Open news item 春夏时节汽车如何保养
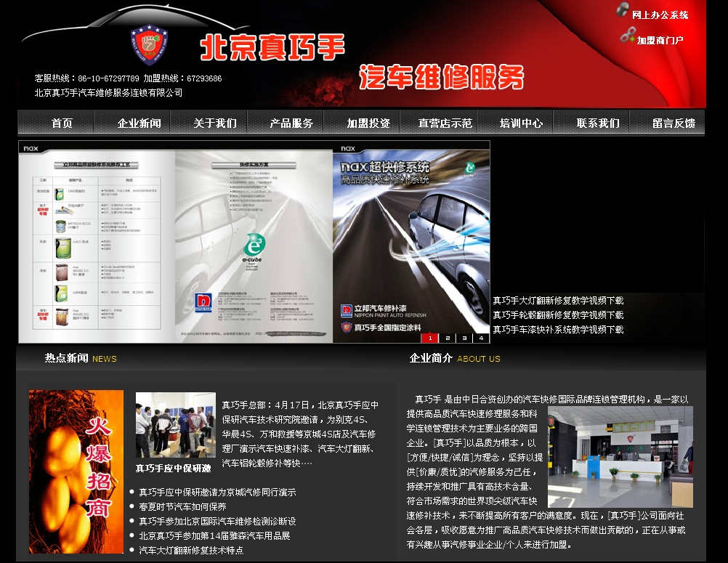The width and height of the screenshot is (728, 563). click(x=182, y=507)
